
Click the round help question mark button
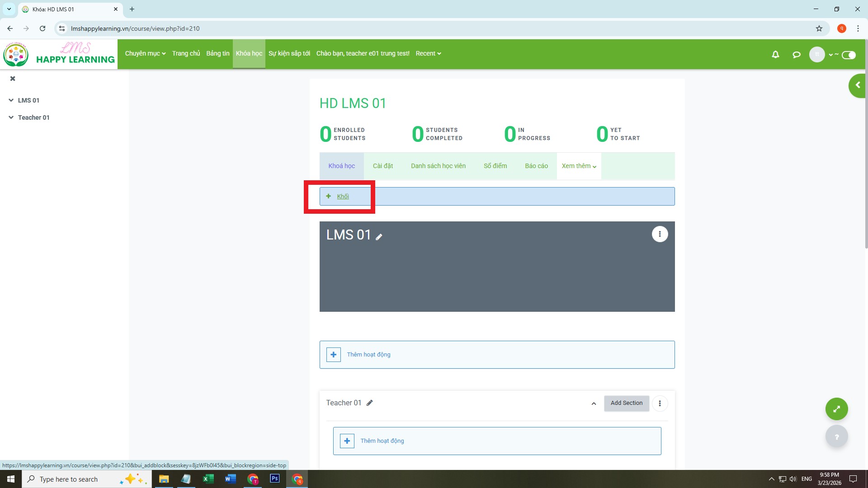[x=836, y=437]
